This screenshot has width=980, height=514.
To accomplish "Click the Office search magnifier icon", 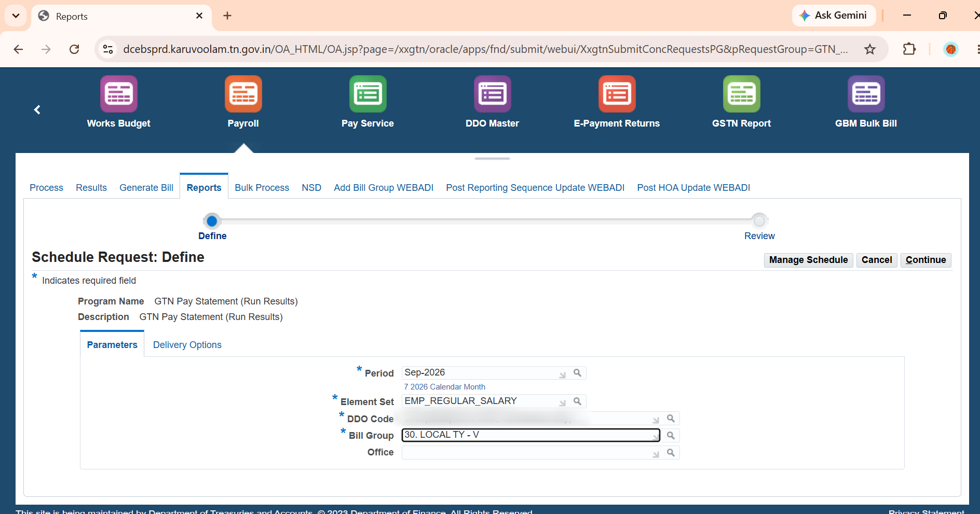I will [671, 453].
